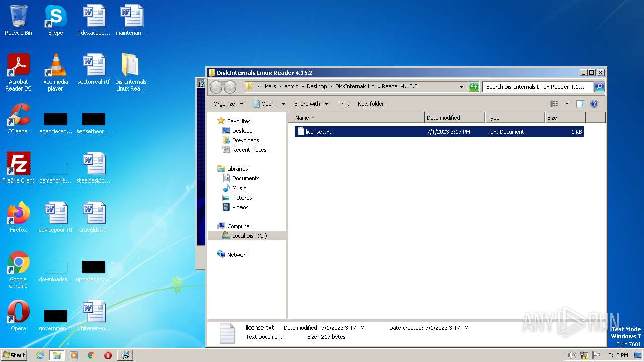Sort by the Name column header
Screen dimensions: 644x362
(x=356, y=118)
